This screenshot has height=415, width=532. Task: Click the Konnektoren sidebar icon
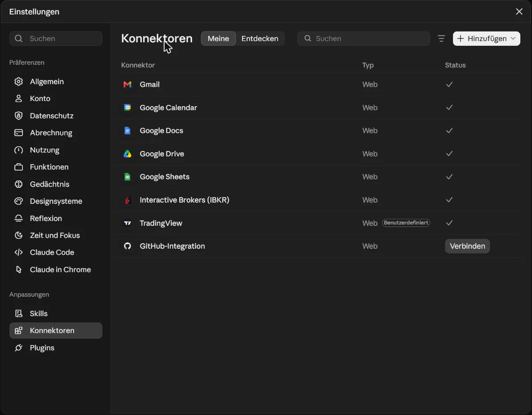19,331
